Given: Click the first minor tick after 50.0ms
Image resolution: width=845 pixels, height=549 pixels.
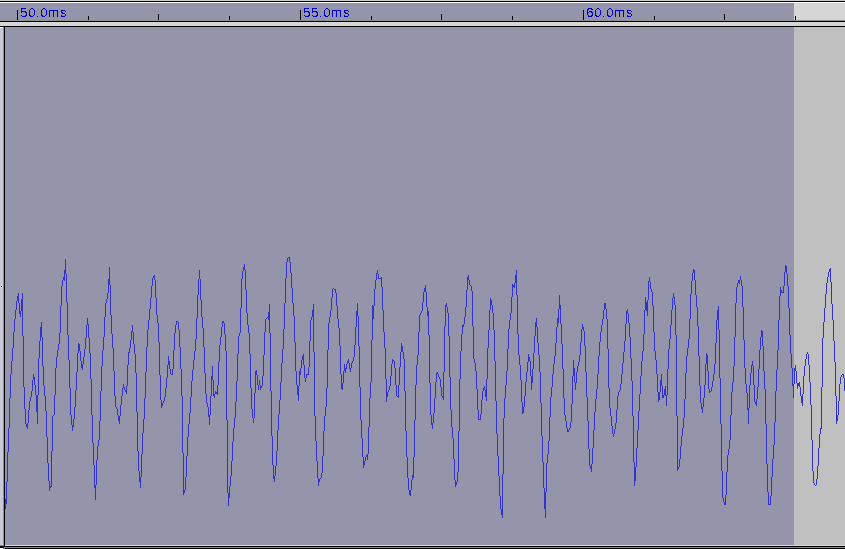Looking at the screenshot, I should point(88,18).
